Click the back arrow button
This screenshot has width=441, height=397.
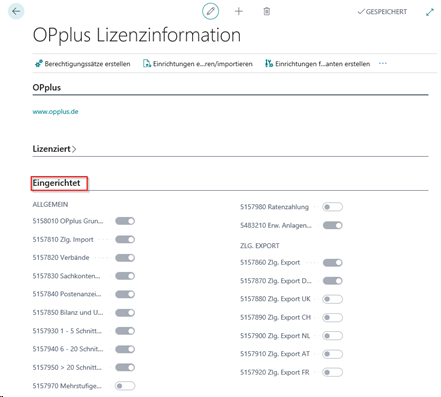pos(16,11)
